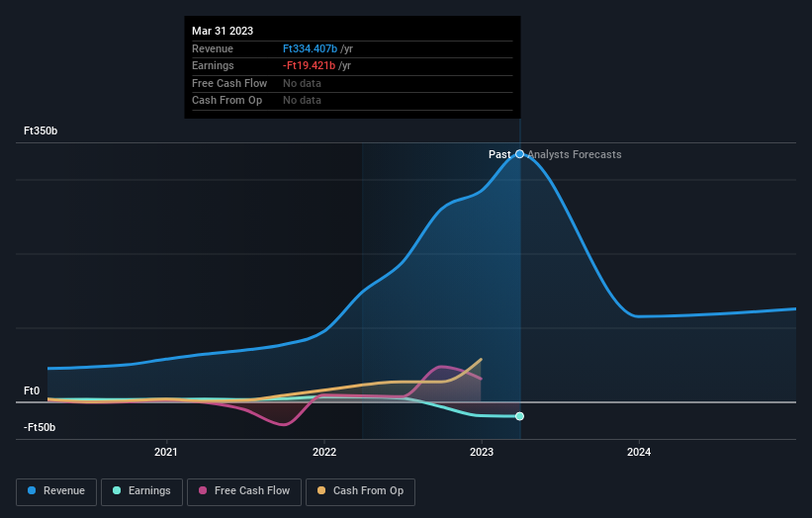Click the 'Revenue' row label in tooltip
The image size is (812, 518).
213,48
